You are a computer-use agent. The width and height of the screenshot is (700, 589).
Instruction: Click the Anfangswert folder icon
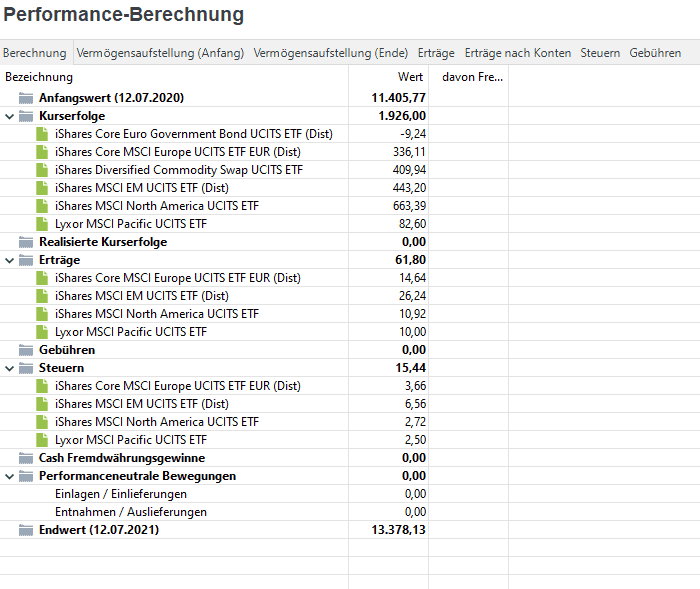coord(26,98)
